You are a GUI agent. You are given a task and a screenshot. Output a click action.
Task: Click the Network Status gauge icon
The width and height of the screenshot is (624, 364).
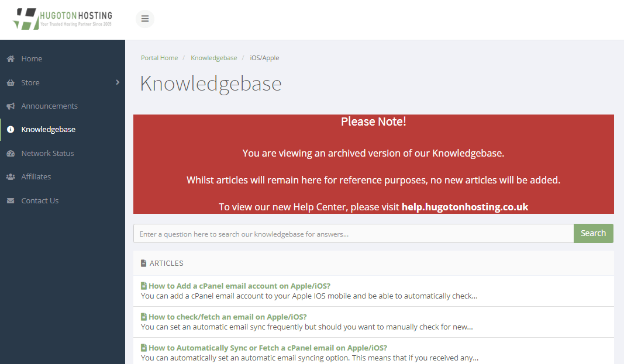pos(11,154)
